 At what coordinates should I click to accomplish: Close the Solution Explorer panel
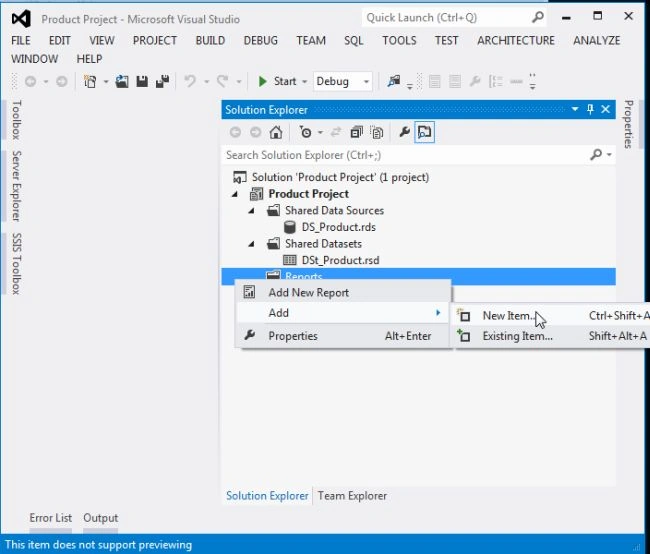[x=606, y=109]
